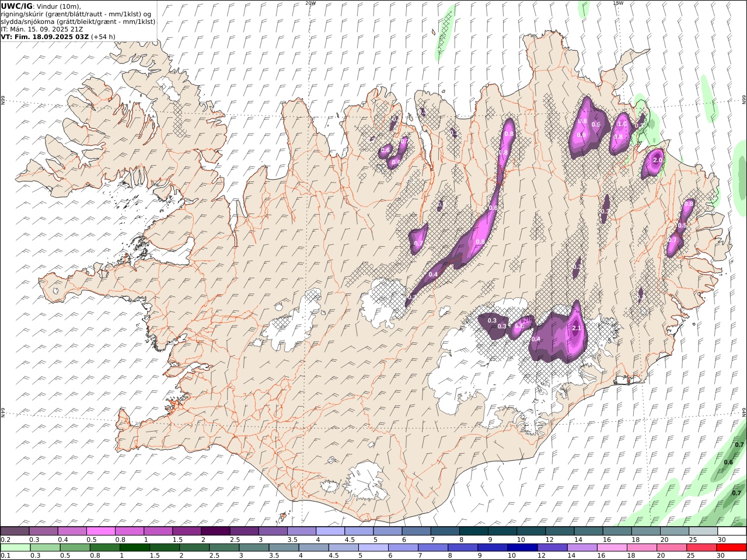Select the darkest purple 2 snow legend swatch
This screenshot has height=560, width=747.
pos(215,531)
